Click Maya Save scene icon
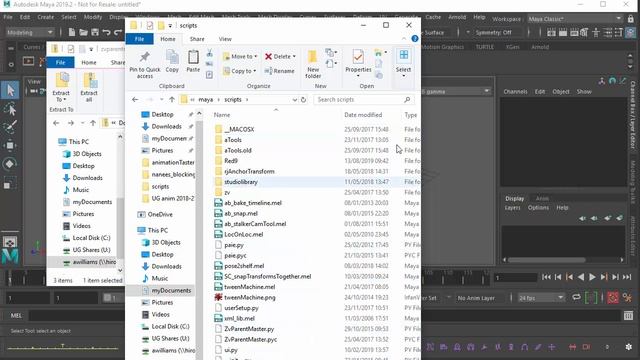 click(95, 32)
